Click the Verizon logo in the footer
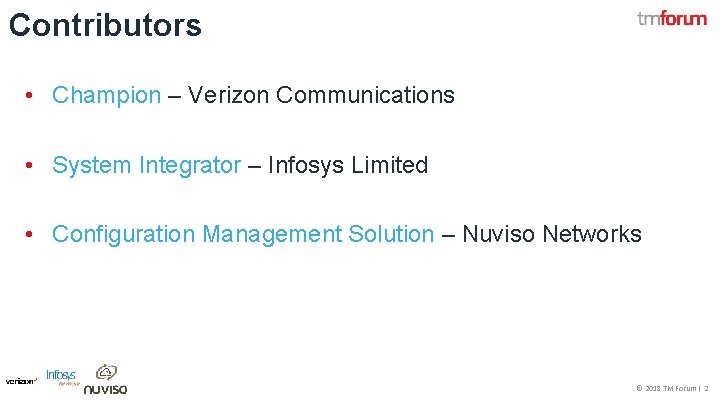The width and height of the screenshot is (720, 405). [21, 381]
